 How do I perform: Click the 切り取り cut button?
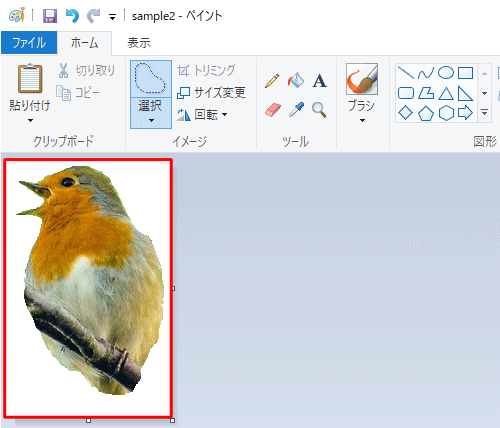click(87, 71)
